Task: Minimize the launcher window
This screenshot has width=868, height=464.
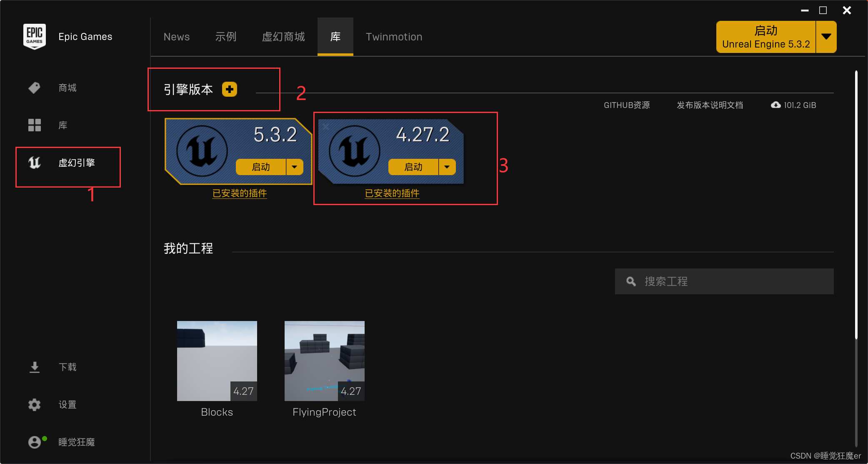Action: coord(805,10)
